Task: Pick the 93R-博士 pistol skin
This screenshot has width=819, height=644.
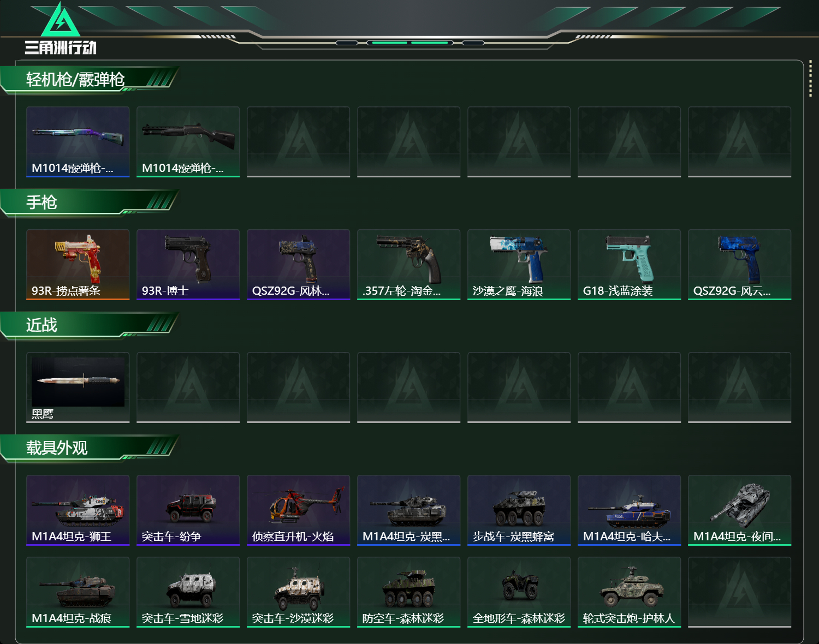Action: click(x=188, y=265)
